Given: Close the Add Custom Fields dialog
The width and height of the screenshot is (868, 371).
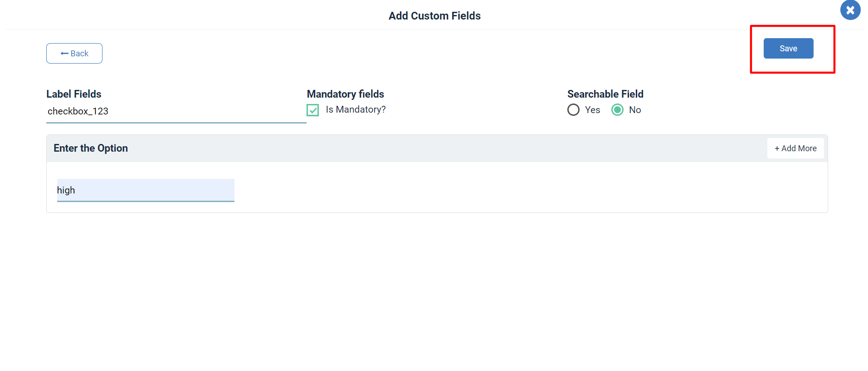Looking at the screenshot, I should (x=850, y=10).
